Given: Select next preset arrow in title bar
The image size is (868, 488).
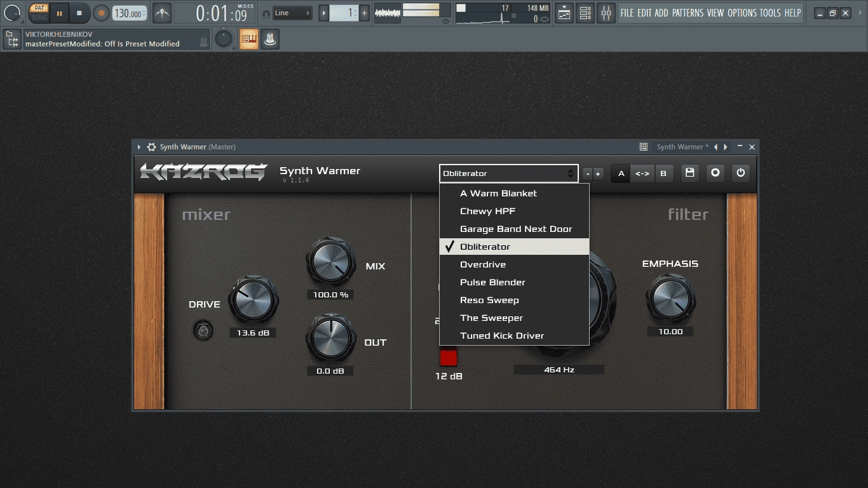Looking at the screenshot, I should tap(726, 147).
